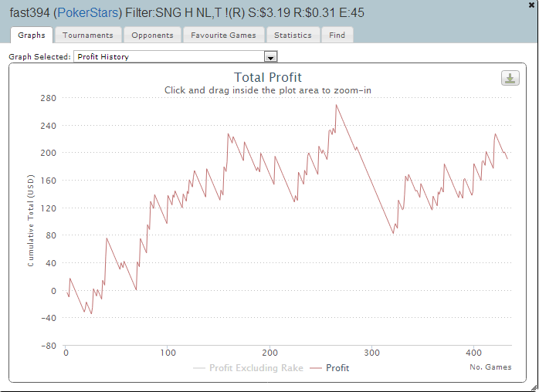Viewport: 539px width, 392px height.
Task: Click the 'No. Games' axis label
Action: click(x=490, y=367)
